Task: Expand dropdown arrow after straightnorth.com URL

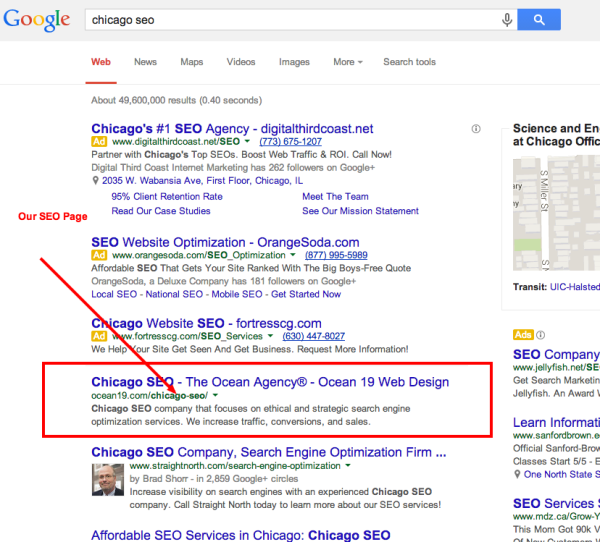Action: tap(348, 466)
